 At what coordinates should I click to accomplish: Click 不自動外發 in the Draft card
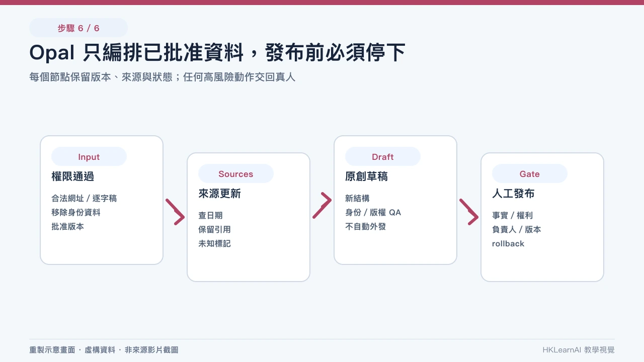[365, 226]
